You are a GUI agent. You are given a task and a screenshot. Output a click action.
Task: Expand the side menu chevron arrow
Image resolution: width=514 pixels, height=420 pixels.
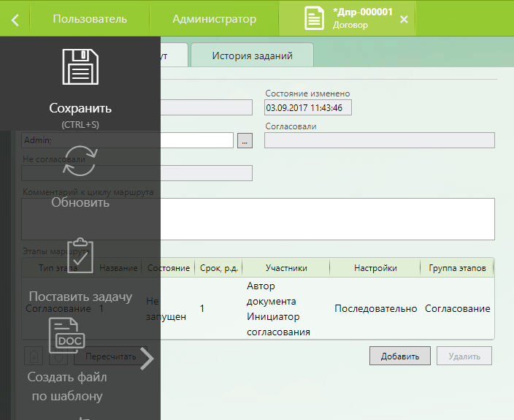pyautogui.click(x=147, y=359)
